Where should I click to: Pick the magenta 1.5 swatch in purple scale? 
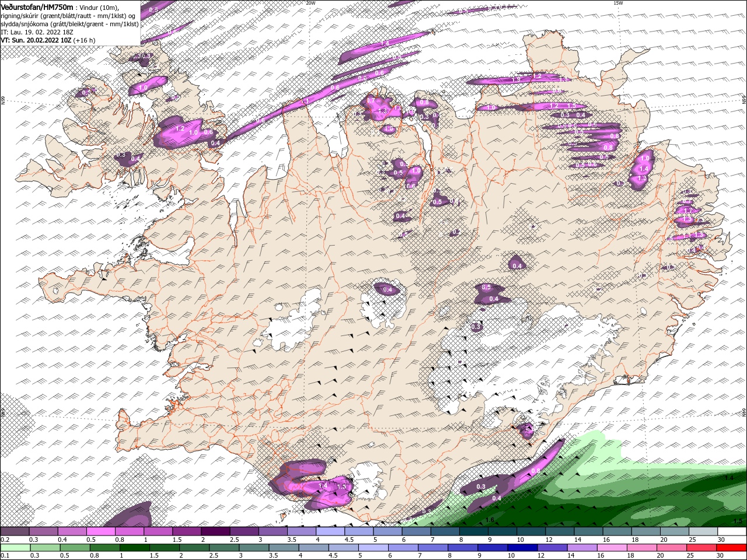(187, 531)
